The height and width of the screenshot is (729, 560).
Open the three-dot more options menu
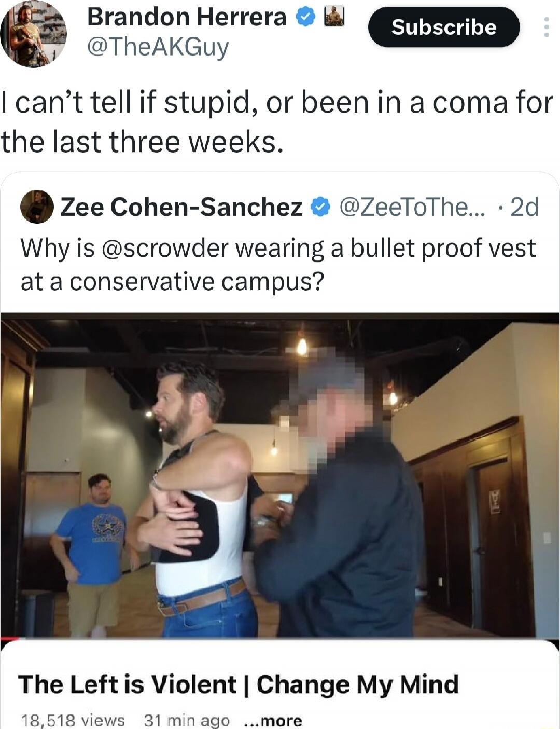pyautogui.click(x=546, y=27)
